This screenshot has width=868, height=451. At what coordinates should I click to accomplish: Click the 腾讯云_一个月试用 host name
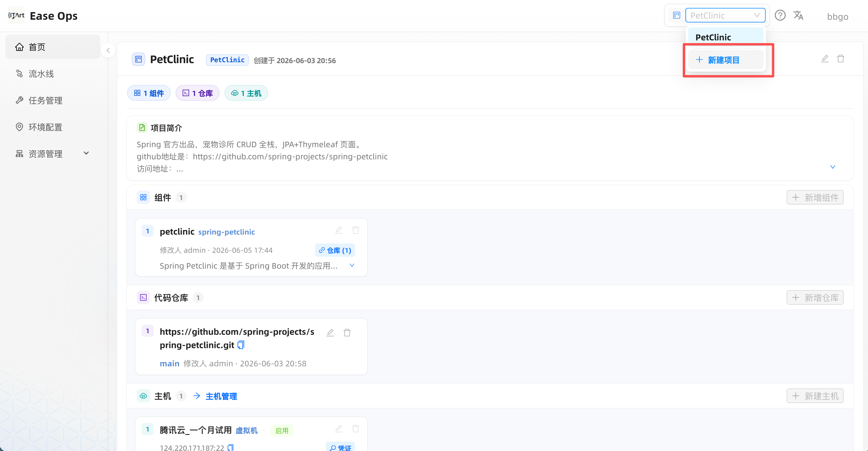coord(196,430)
